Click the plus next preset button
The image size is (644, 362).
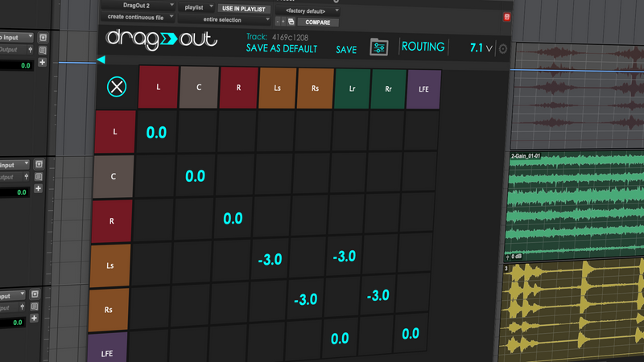[283, 22]
